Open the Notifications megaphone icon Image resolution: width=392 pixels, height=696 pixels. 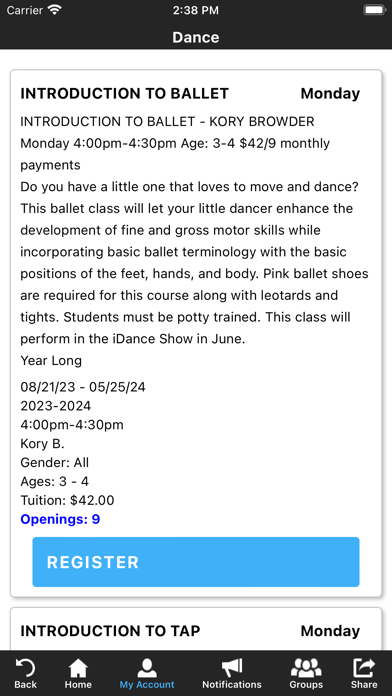coord(232,667)
